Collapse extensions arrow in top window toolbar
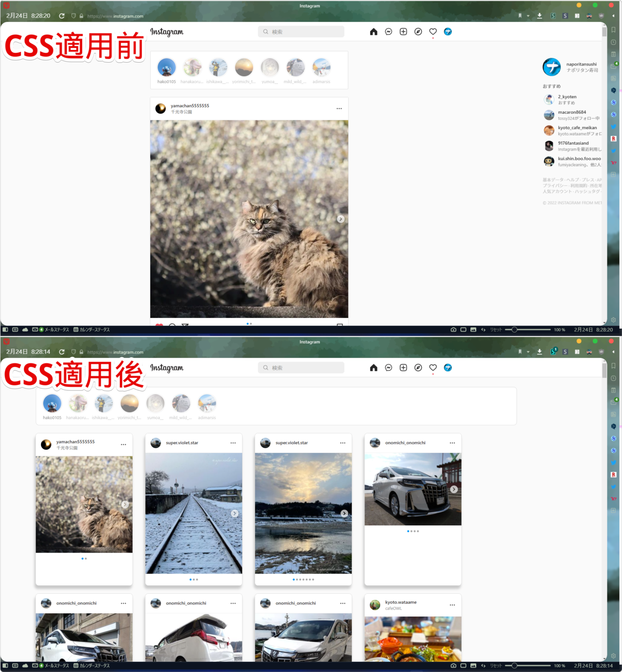Screen dimensions: 622x672 (x=613, y=16)
